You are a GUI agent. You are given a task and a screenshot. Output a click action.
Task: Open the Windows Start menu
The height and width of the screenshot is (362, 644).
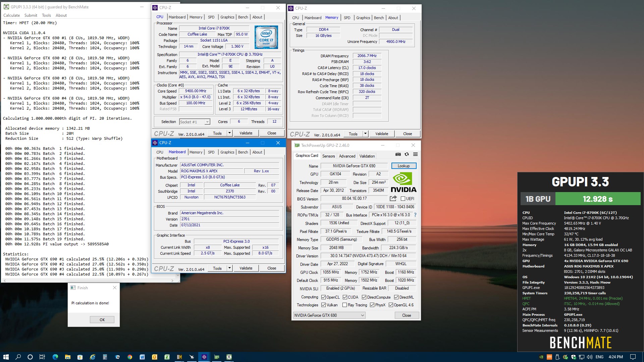click(x=6, y=357)
